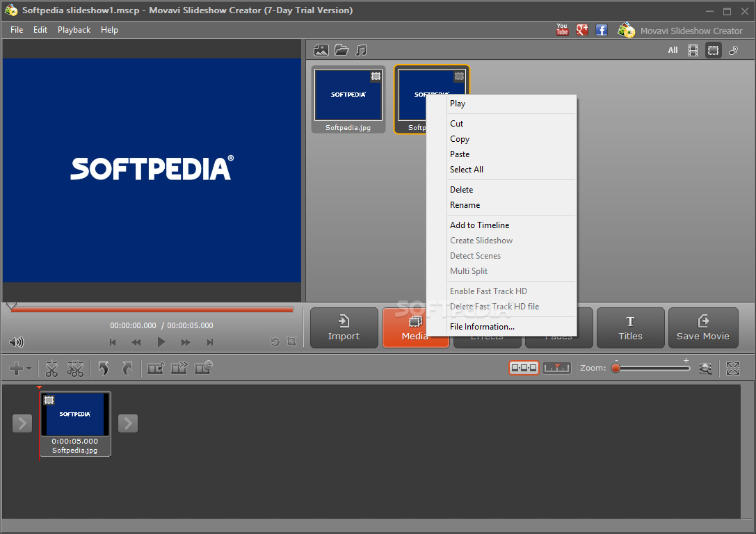Screen dimensions: 756x534
Task: Open the Edit menu
Action: (x=40, y=30)
